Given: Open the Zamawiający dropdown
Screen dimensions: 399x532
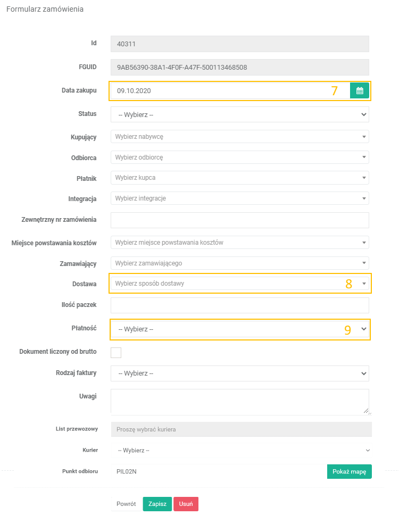Looking at the screenshot, I should [239, 263].
